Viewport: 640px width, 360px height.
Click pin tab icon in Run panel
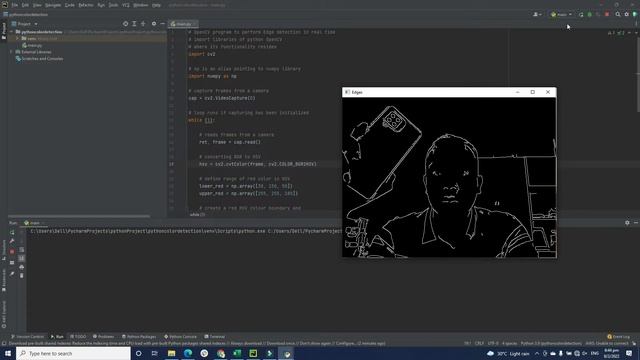12,273
